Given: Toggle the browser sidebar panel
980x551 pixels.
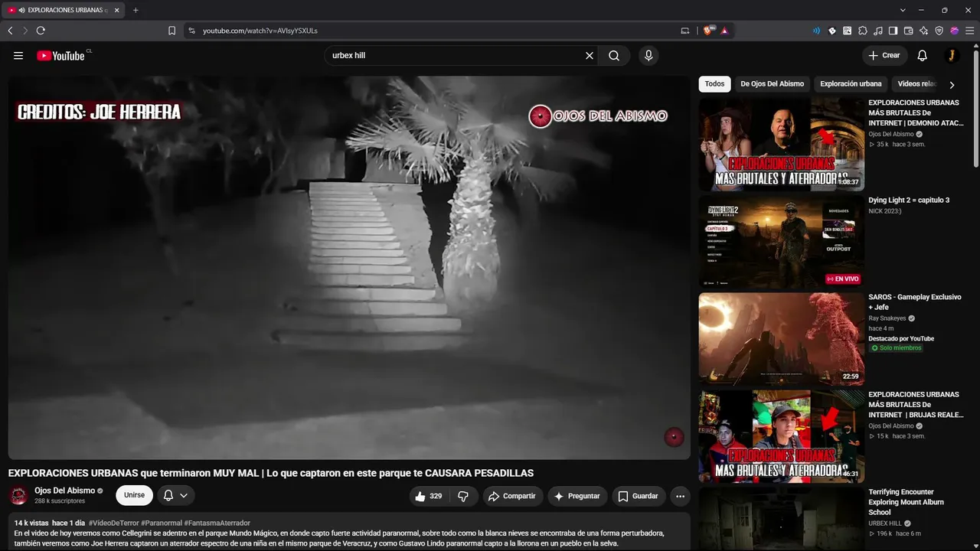Looking at the screenshot, I should [893, 31].
